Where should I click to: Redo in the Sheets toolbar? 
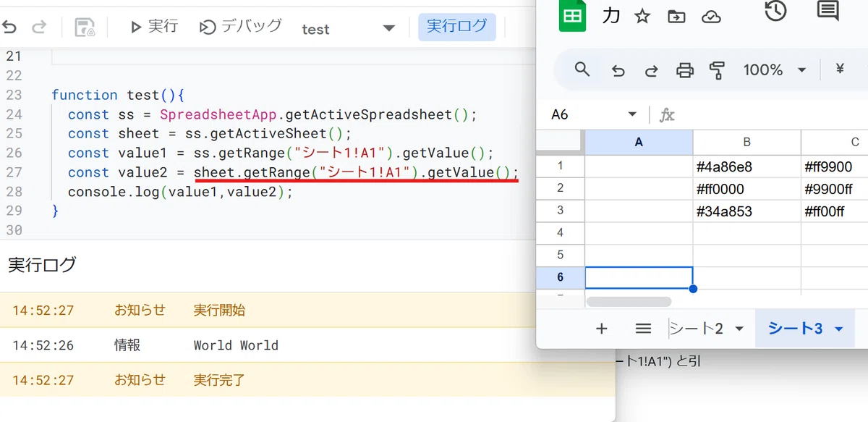pyautogui.click(x=651, y=70)
